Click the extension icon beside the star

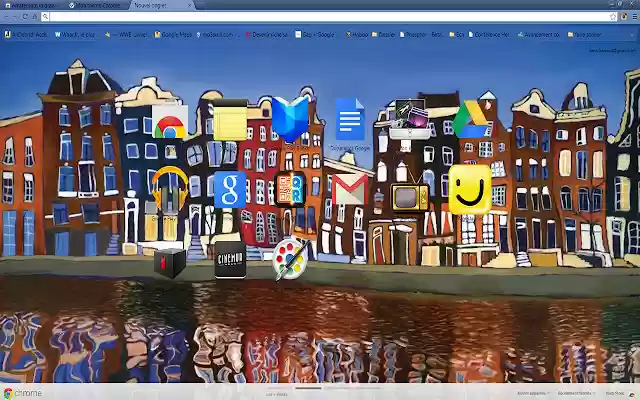click(x=624, y=16)
